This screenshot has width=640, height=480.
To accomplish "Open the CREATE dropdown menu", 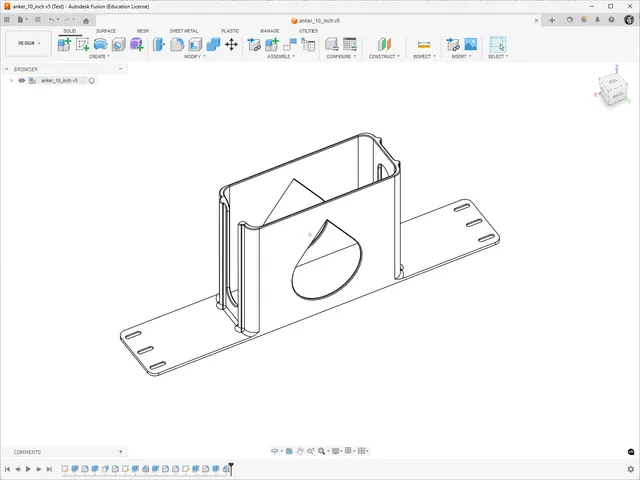I will pyautogui.click(x=100, y=56).
